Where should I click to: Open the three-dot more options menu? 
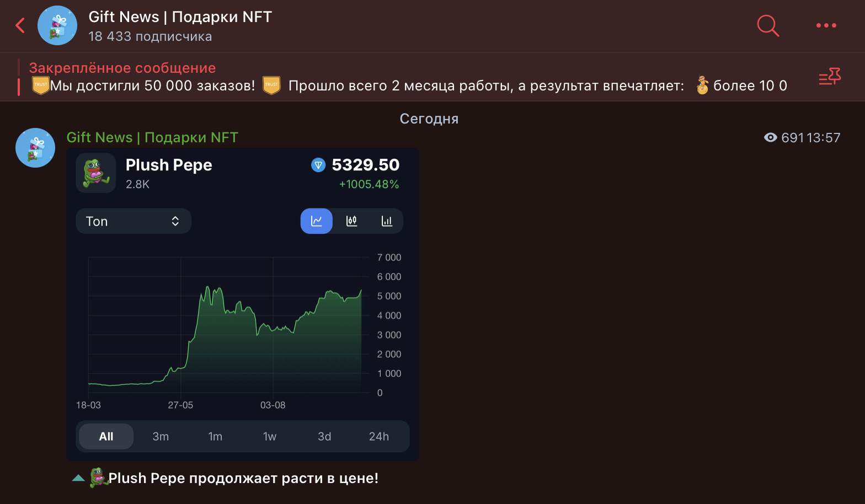tap(826, 25)
